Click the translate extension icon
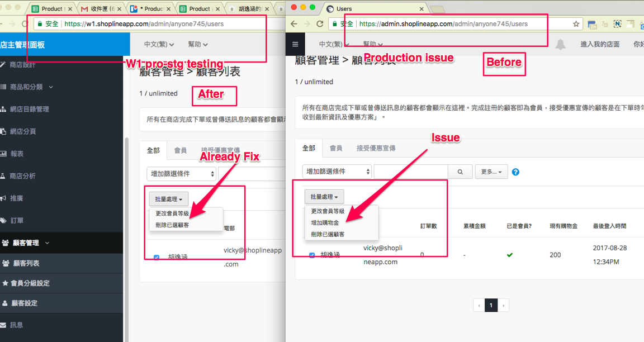The height and width of the screenshot is (342, 644). pos(604,24)
